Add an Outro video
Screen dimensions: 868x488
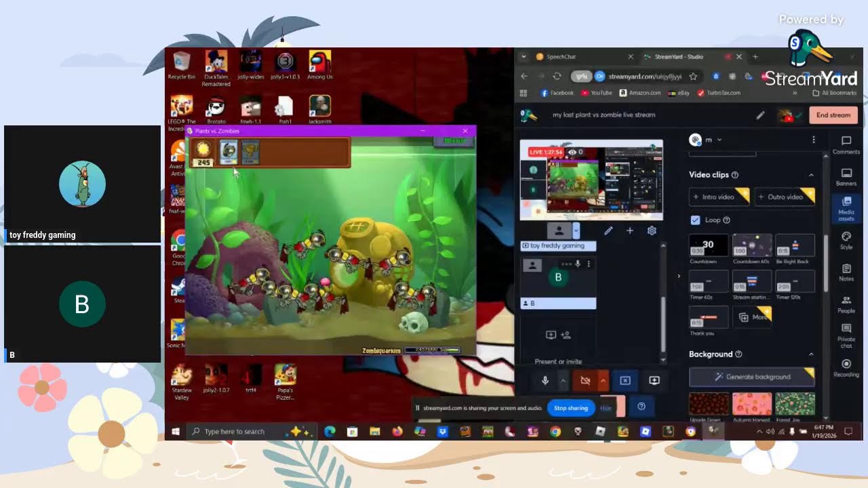coord(785,197)
